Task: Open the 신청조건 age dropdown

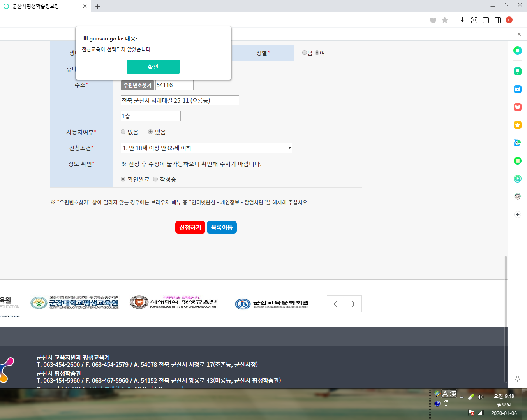Action: (x=206, y=148)
